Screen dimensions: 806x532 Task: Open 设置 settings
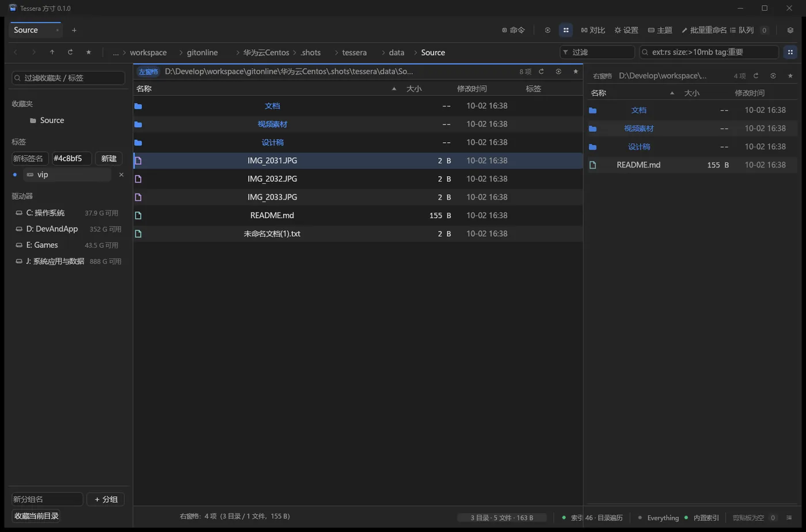tap(626, 30)
